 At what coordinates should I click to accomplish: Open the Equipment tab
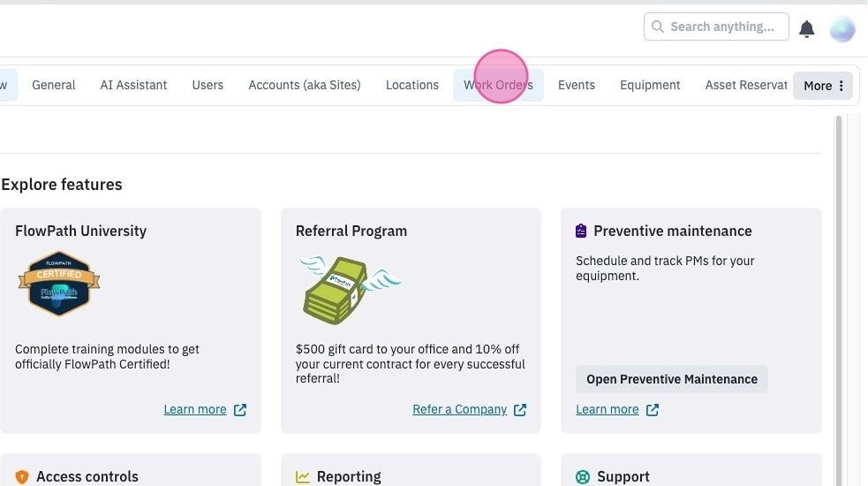(650, 85)
